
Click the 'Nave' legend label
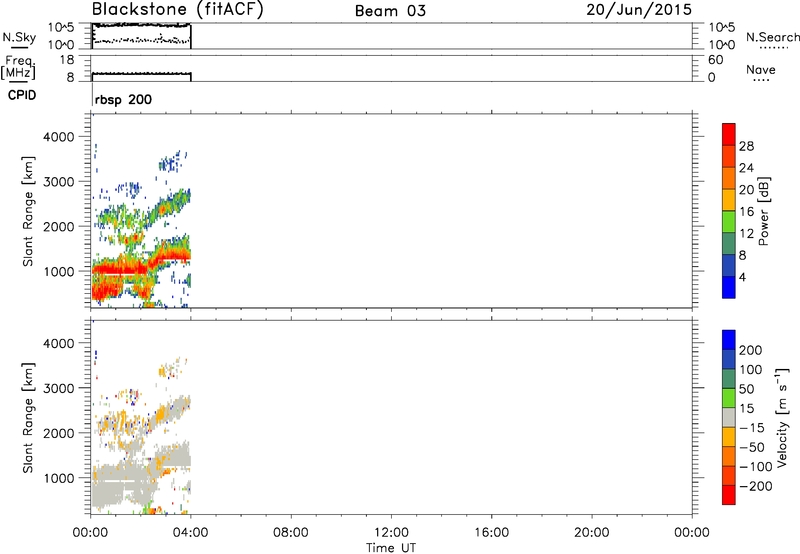click(761, 70)
